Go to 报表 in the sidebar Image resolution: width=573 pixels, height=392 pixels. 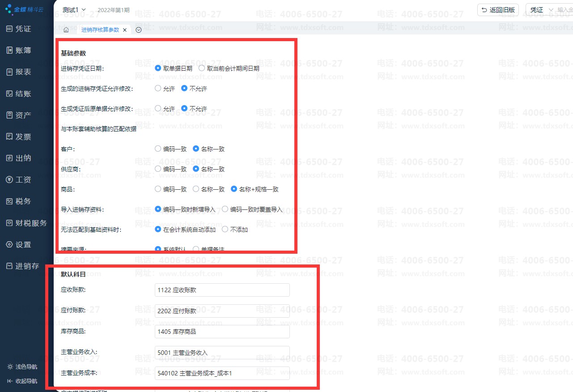[19, 72]
